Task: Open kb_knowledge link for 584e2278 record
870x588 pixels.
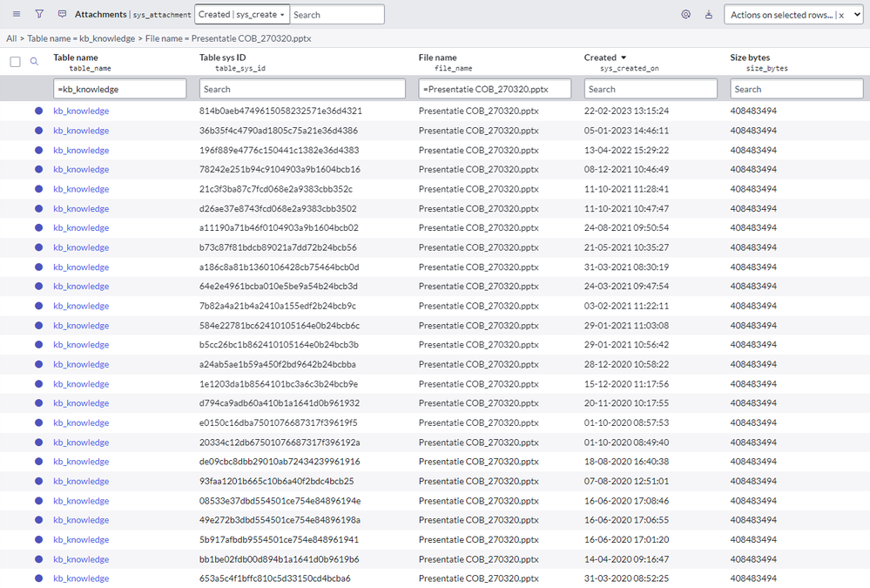Action: pyautogui.click(x=81, y=326)
